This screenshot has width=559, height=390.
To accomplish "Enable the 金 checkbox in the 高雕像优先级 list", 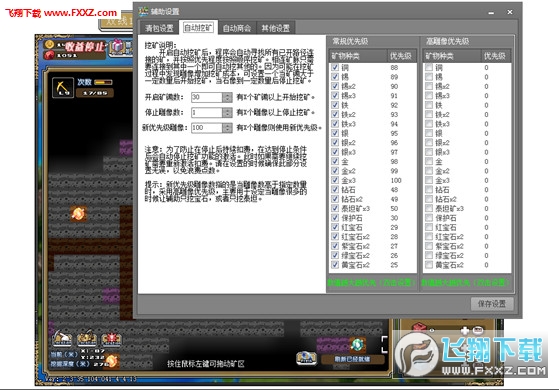I will point(429,161).
